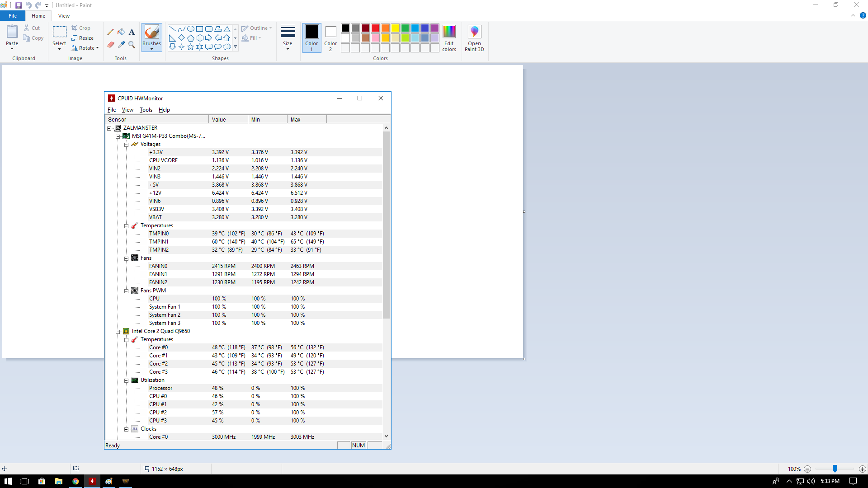The image size is (868, 488).
Task: Click the Redo icon in quick access toolbar
Action: [x=38, y=5]
